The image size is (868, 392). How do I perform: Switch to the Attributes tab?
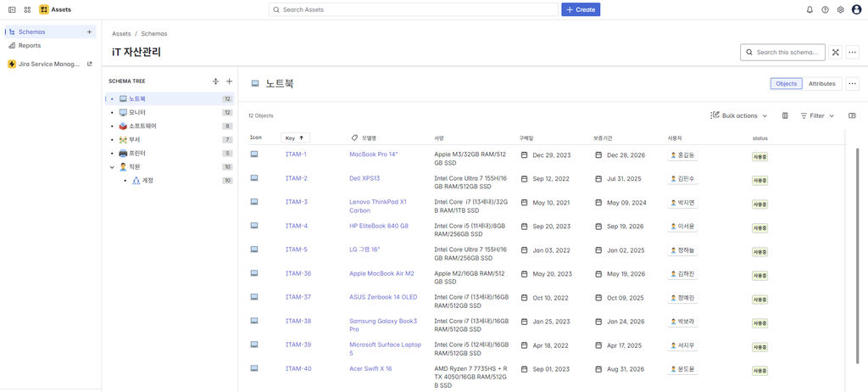click(822, 84)
